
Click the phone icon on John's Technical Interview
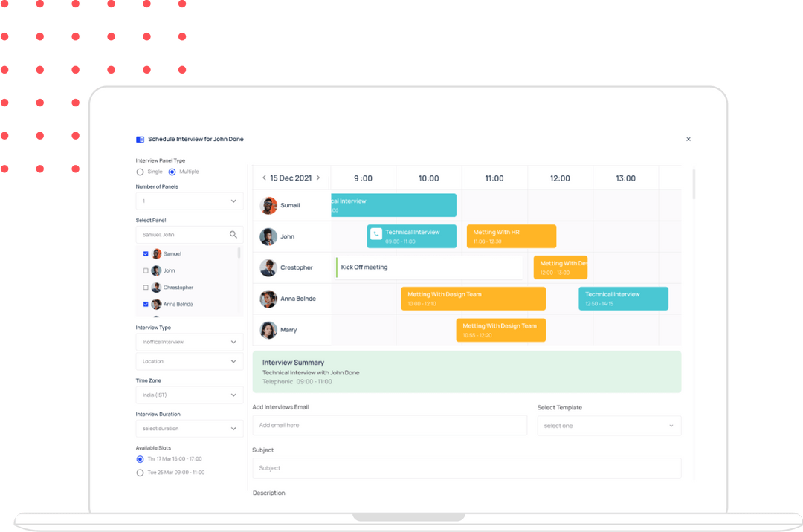[x=375, y=233]
